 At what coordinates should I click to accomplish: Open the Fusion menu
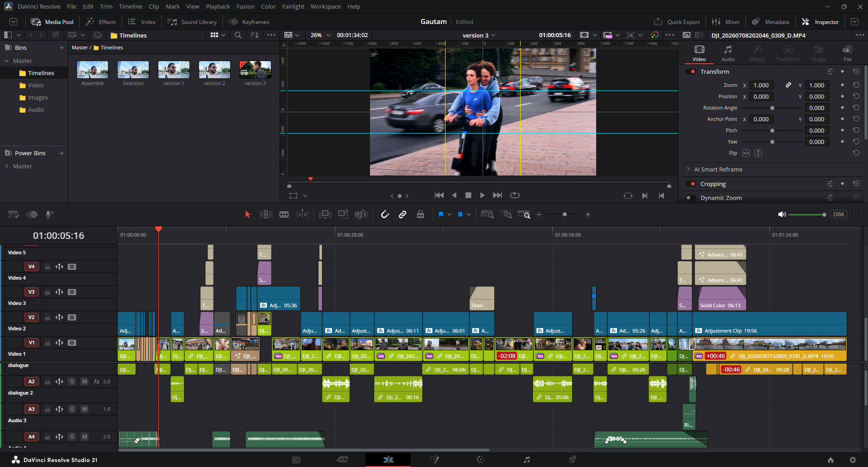point(245,6)
